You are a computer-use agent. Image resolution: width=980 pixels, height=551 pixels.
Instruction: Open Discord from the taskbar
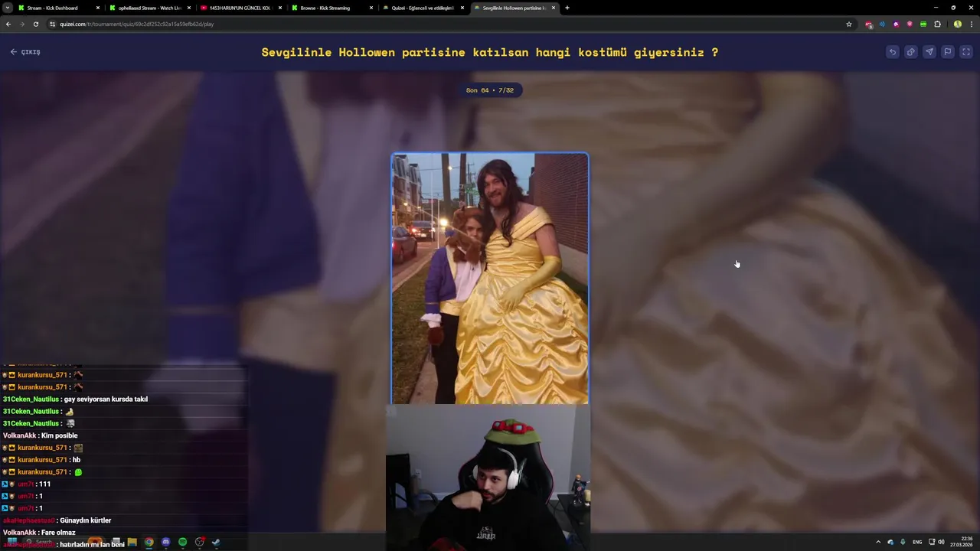click(165, 542)
